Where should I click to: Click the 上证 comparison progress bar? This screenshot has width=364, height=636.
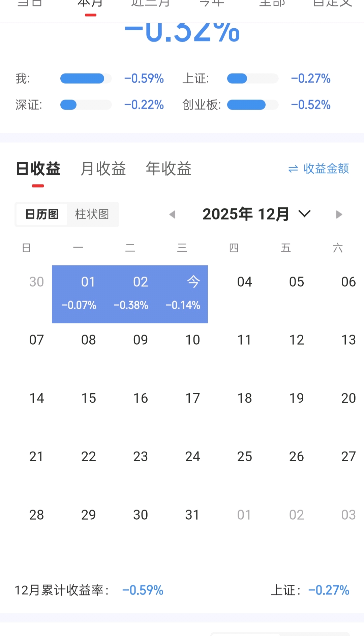(252, 79)
